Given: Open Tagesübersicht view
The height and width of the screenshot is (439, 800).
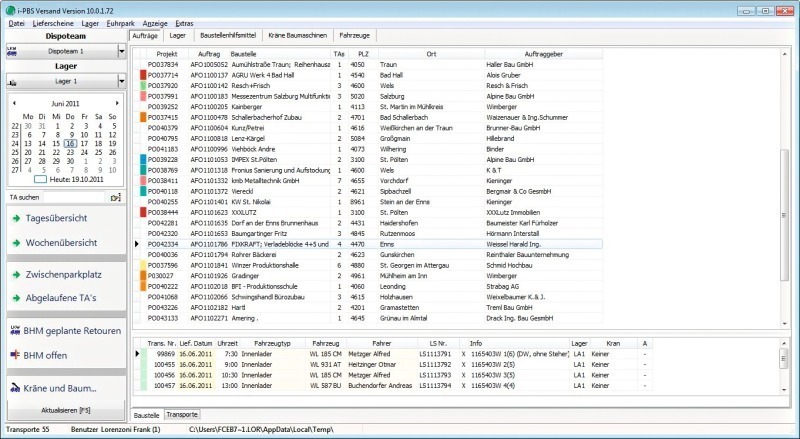Looking at the screenshot, I should (56, 218).
